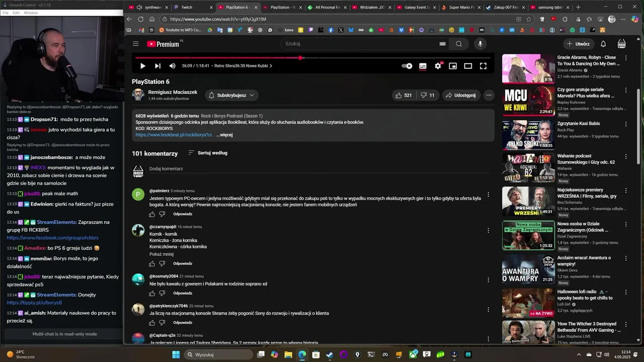The image size is (644, 362).
Task: Open Edit menu in Ground Control window
Action: [x=16, y=13]
